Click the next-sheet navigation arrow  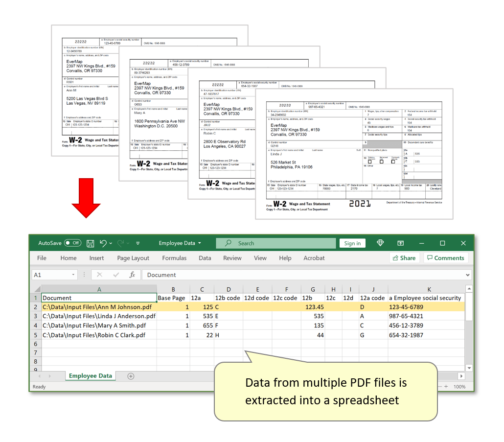click(50, 375)
